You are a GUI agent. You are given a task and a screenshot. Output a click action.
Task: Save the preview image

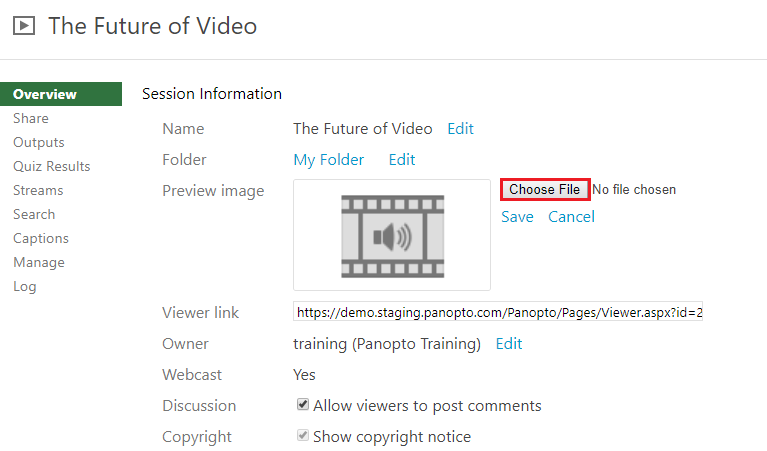click(x=517, y=217)
